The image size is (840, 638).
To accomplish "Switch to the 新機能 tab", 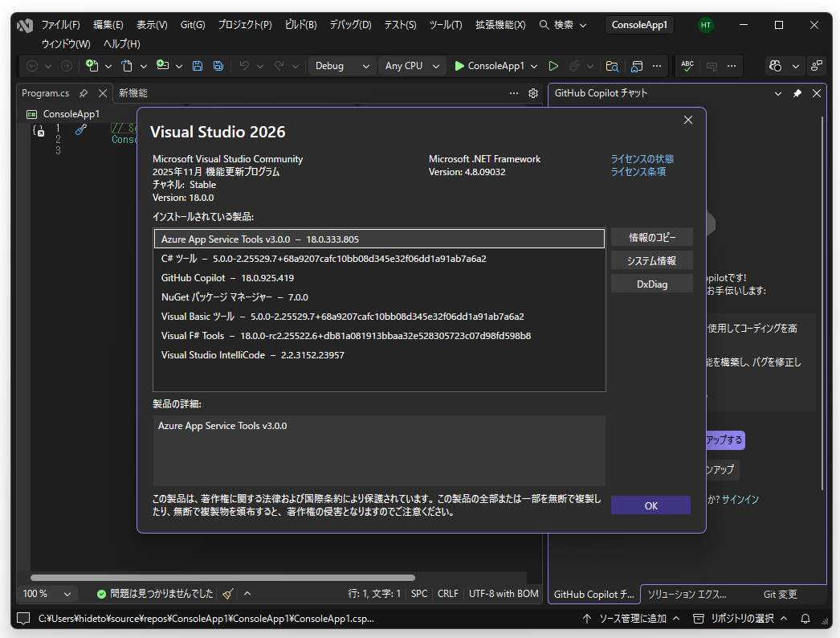I will pos(132,92).
